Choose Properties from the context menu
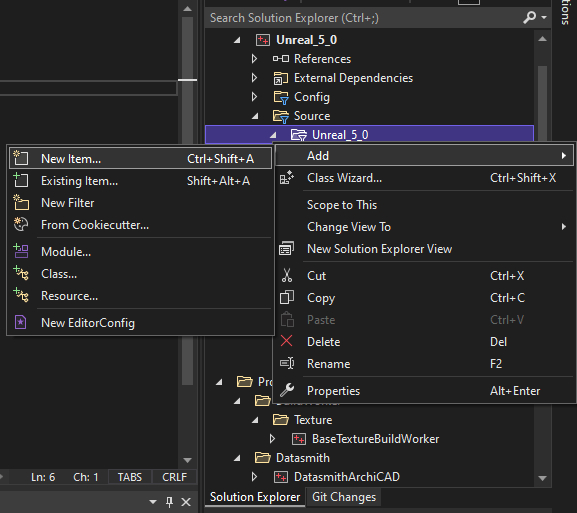The image size is (577, 513). click(425, 390)
